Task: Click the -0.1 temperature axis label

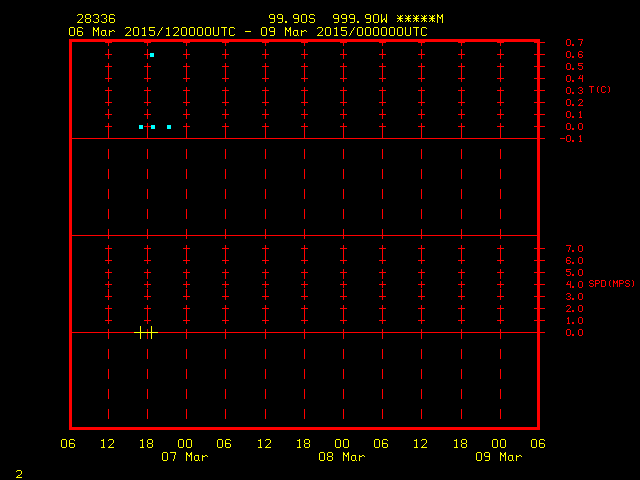Action: (x=571, y=139)
